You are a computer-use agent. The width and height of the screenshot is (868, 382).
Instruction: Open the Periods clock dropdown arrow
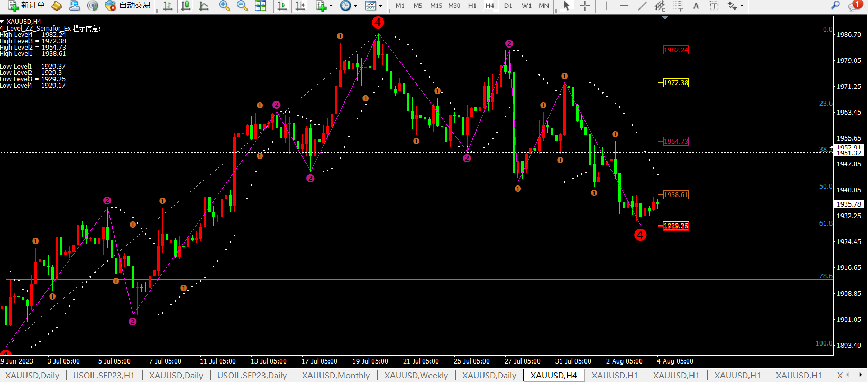pyautogui.click(x=355, y=6)
